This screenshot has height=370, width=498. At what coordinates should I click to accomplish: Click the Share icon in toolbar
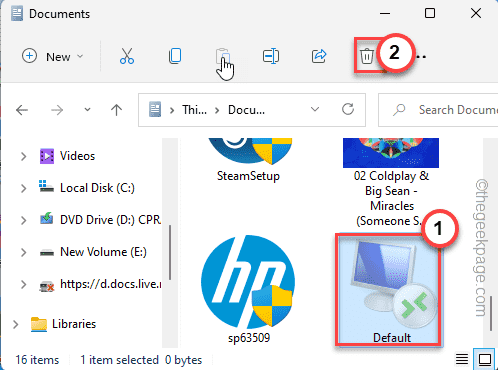tap(319, 56)
